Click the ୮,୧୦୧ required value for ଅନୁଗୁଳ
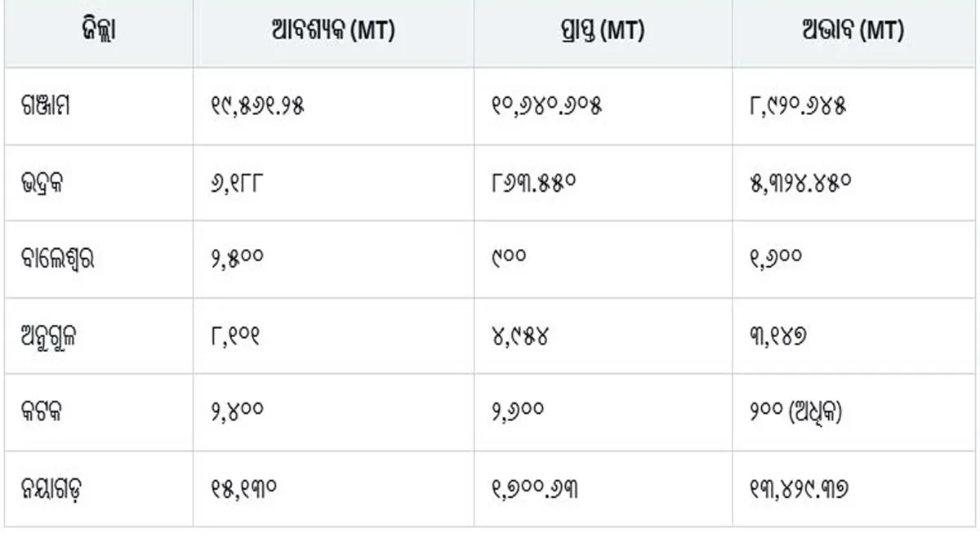The height and width of the screenshot is (551, 980). pyautogui.click(x=236, y=336)
